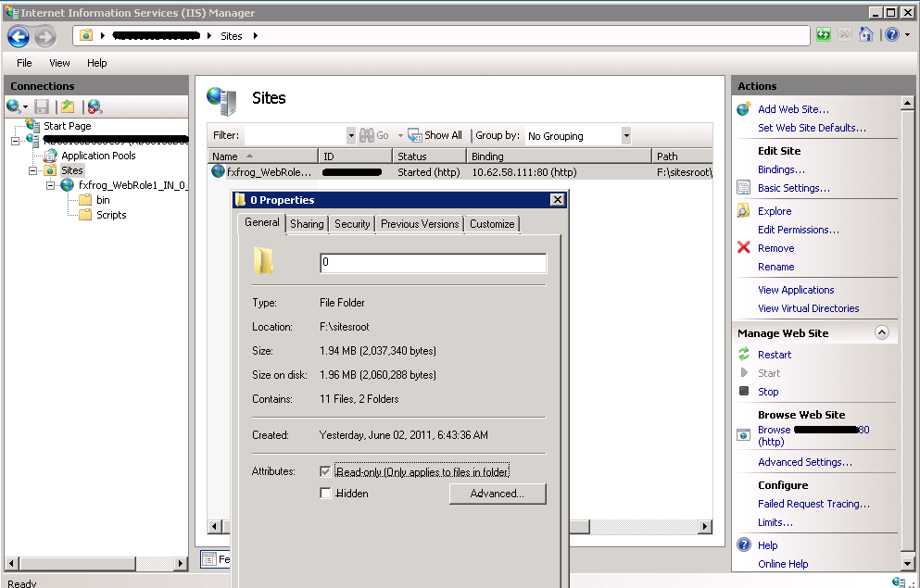Switch to the Security tab
This screenshot has height=588, width=920.
point(352,224)
